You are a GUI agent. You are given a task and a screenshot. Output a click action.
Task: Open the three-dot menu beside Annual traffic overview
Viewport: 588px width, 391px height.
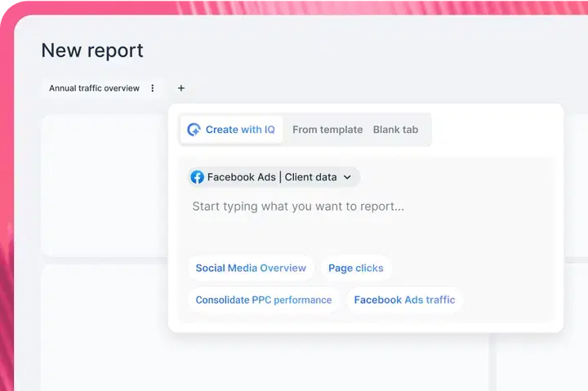(x=153, y=88)
